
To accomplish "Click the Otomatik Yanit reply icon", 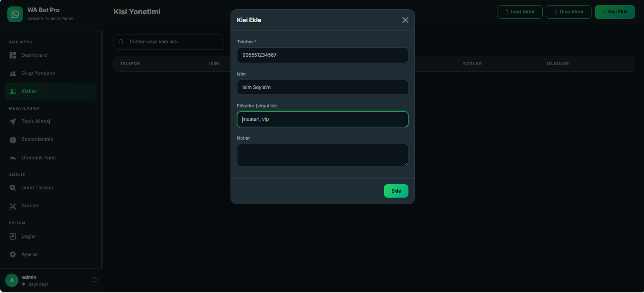I will [x=13, y=158].
